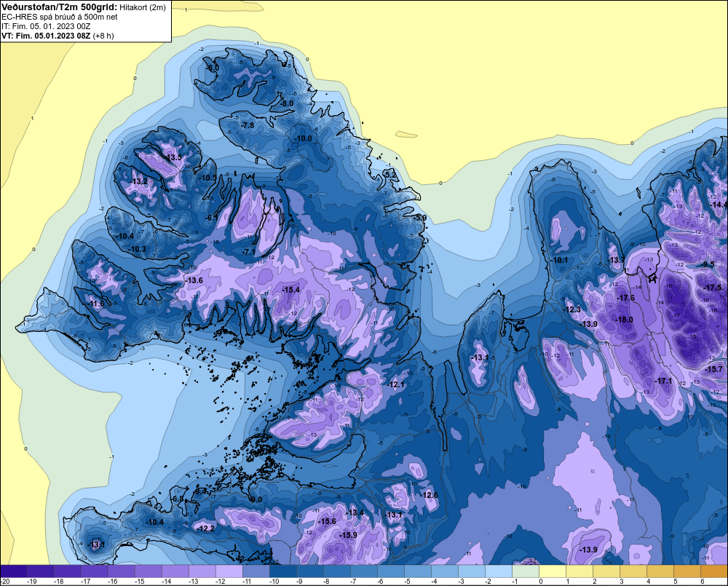This screenshot has width=728, height=586.
Task: Click the -11.6 temperature label
Action: 96,304
